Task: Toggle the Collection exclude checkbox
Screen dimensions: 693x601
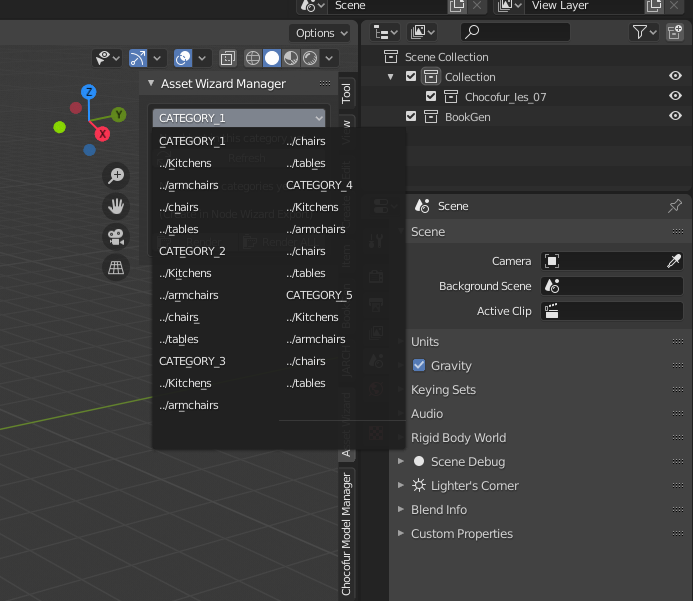Action: tap(411, 76)
